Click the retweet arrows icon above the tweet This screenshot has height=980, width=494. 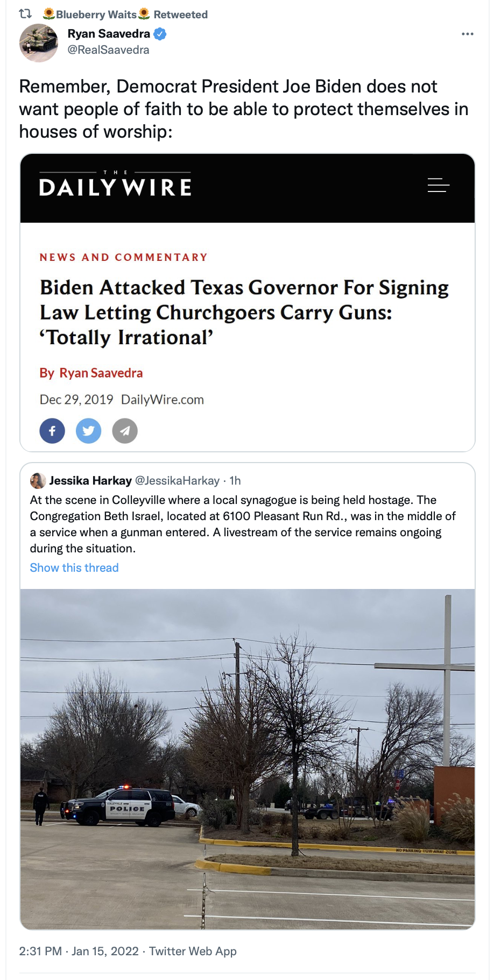25,15
